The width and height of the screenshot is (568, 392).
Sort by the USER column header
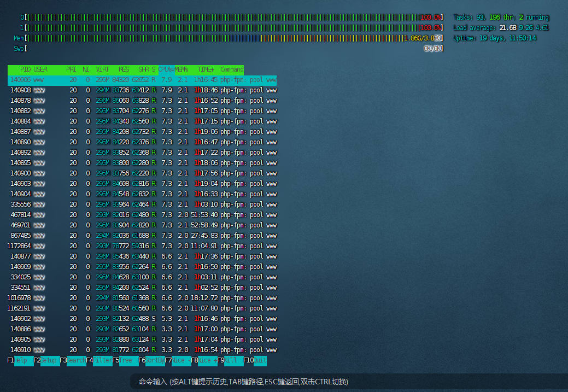click(x=40, y=69)
